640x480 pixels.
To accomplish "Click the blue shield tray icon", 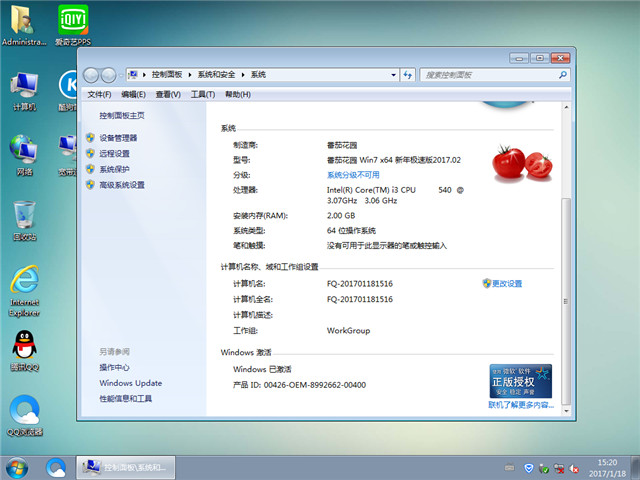I will (x=529, y=468).
